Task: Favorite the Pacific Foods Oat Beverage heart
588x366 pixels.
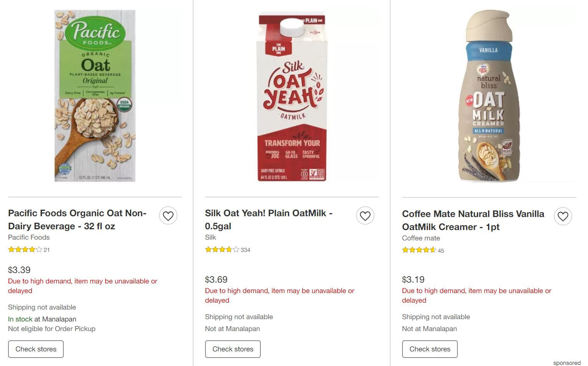Action: 168,216
